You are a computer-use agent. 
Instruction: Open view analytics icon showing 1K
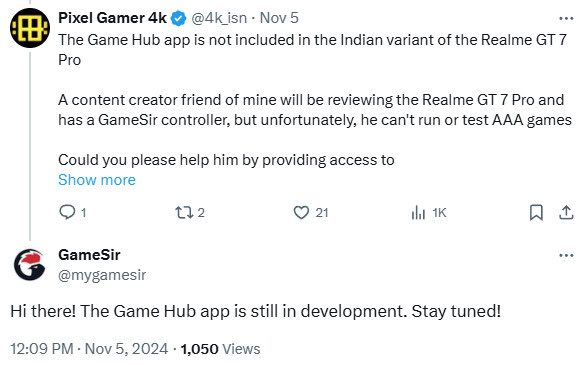click(418, 213)
